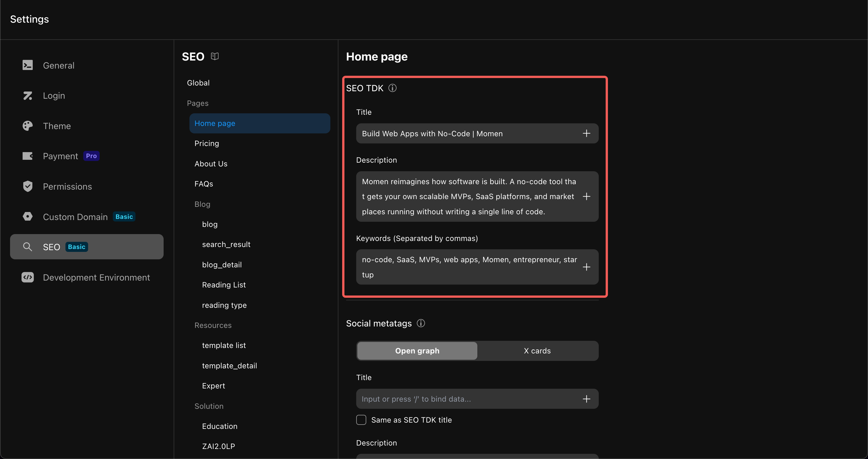The width and height of the screenshot is (868, 459).
Task: Click the Keywords input field
Action: [x=477, y=267]
